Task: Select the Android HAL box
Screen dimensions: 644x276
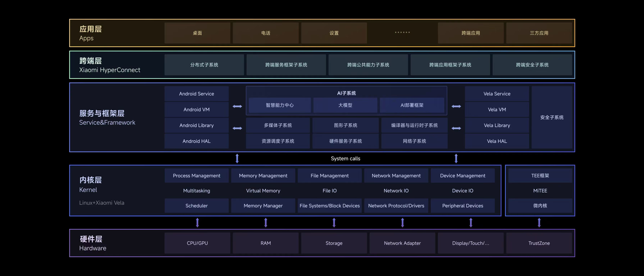Action: (196, 141)
